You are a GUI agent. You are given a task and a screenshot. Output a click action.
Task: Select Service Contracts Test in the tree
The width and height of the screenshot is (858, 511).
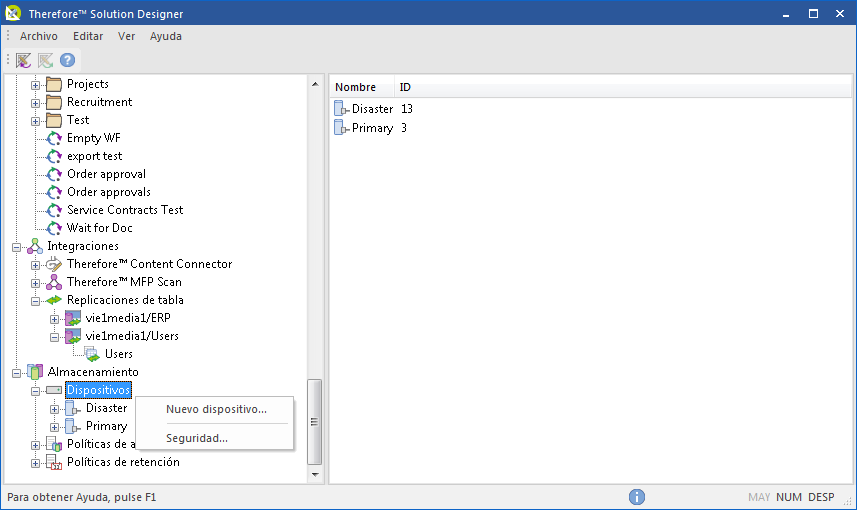tap(125, 210)
